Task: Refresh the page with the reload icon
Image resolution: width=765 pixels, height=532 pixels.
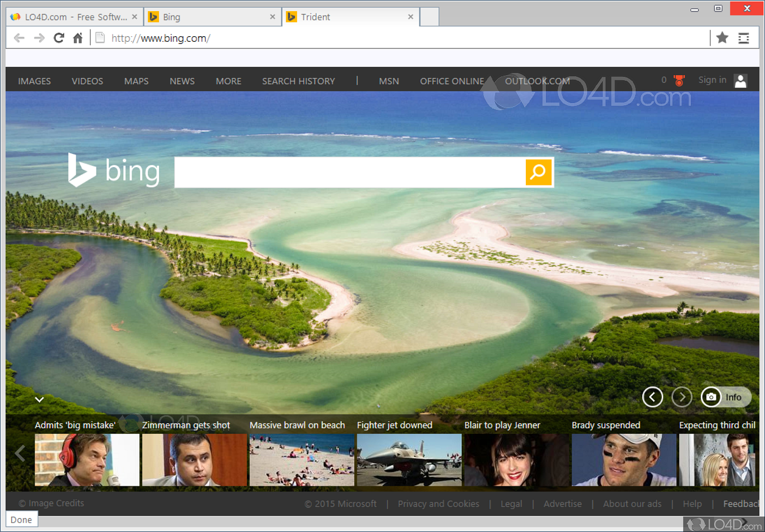Action: [x=58, y=38]
